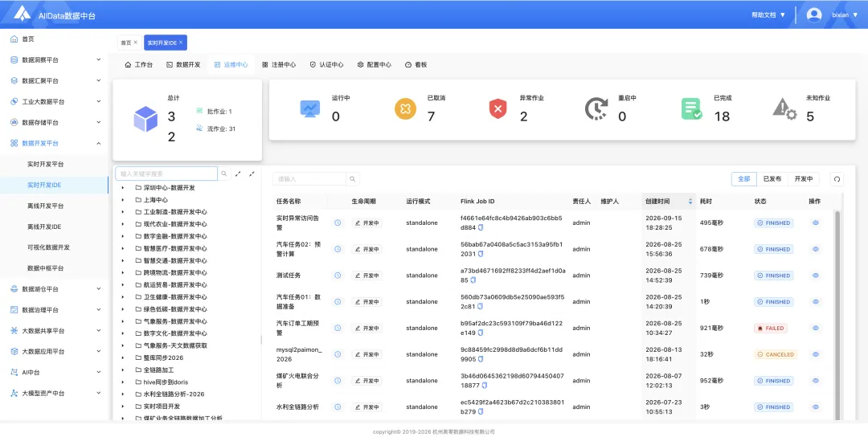This screenshot has height=441, width=868.
Task: Click the AI中台 sidebar icon
Action: click(14, 373)
